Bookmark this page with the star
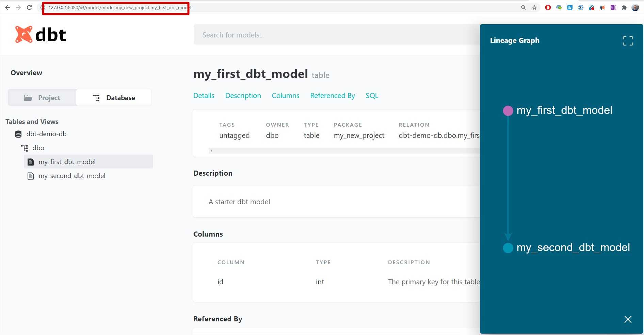Screen dimensions: 644x335 (535, 7)
